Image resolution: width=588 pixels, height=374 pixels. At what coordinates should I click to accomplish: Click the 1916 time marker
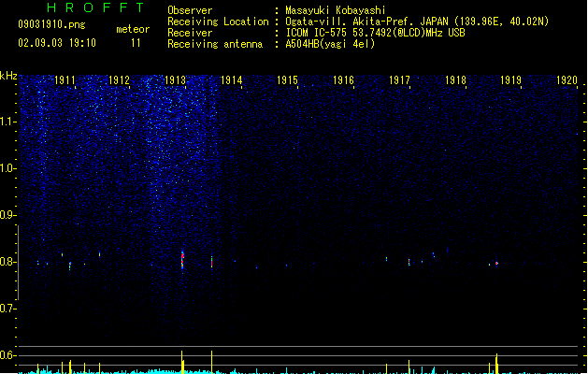click(x=343, y=80)
